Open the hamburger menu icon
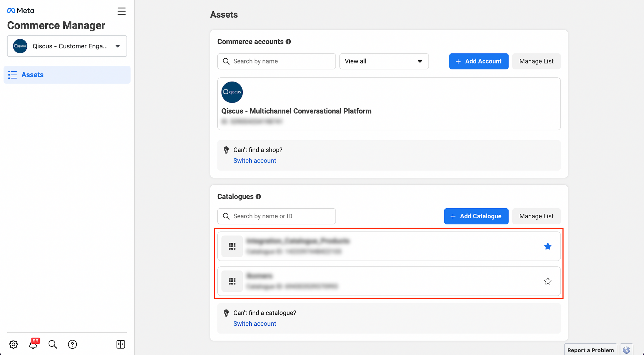Image resolution: width=644 pixels, height=355 pixels. (121, 11)
